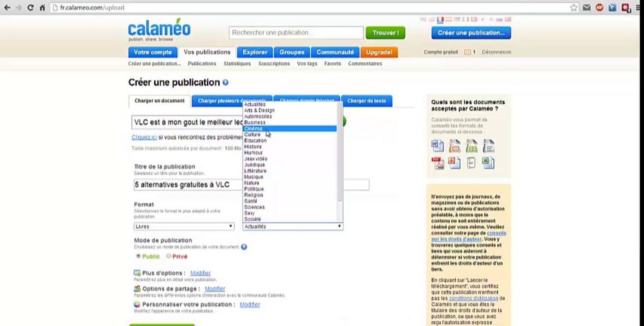
Task: Click the Options de partage icon
Action: pos(137,288)
